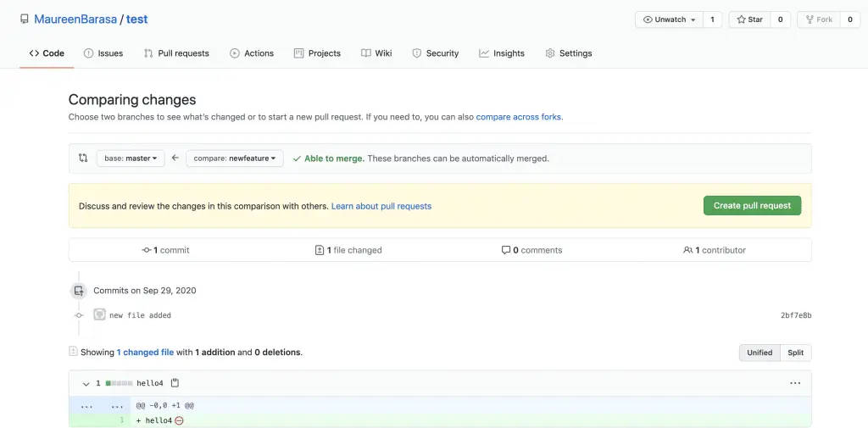Screen dimensions: 868x428
Task: Click the hunk header @@ -0,0 +1 @@
Action: [x=165, y=406]
